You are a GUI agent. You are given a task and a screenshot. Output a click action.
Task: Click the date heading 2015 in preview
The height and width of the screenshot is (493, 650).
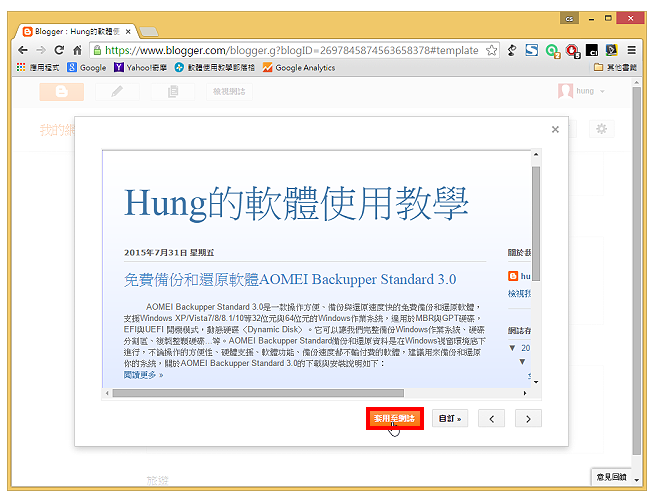pos(169,253)
